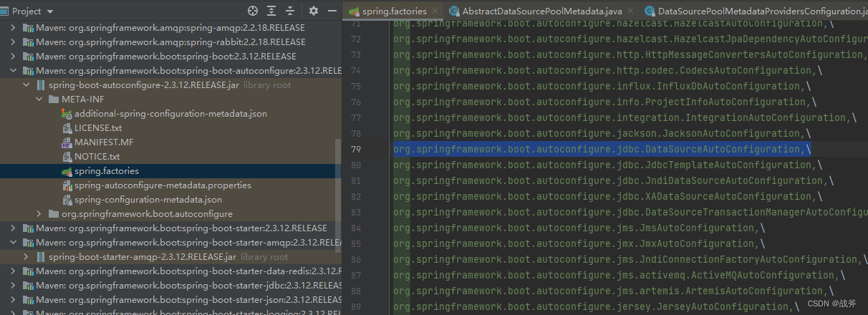
Task: Click the spring-boot-starter-amqp jar archive icon
Action: point(41,256)
